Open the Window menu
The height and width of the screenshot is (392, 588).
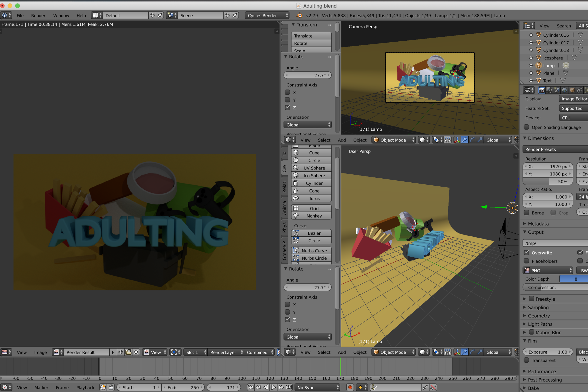(61, 16)
